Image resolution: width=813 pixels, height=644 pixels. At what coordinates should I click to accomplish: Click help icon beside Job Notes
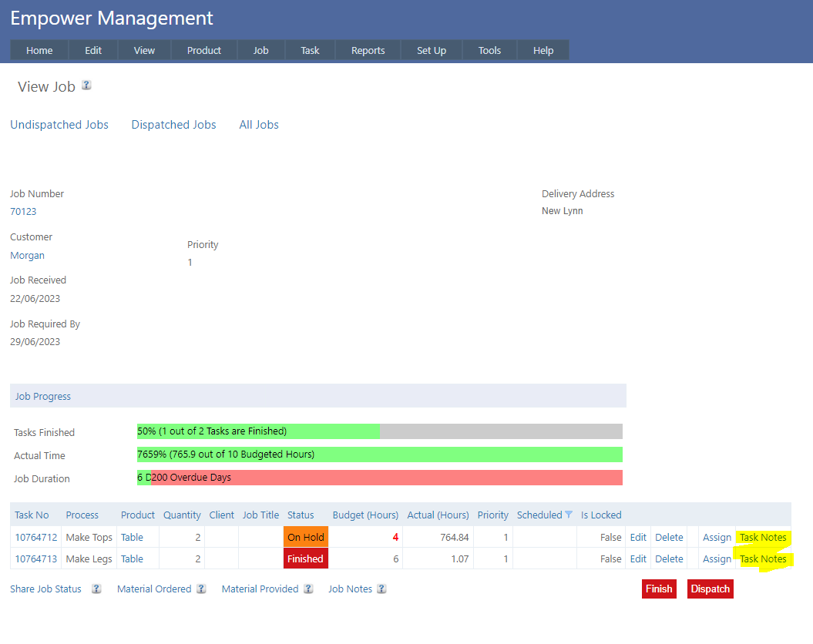381,589
